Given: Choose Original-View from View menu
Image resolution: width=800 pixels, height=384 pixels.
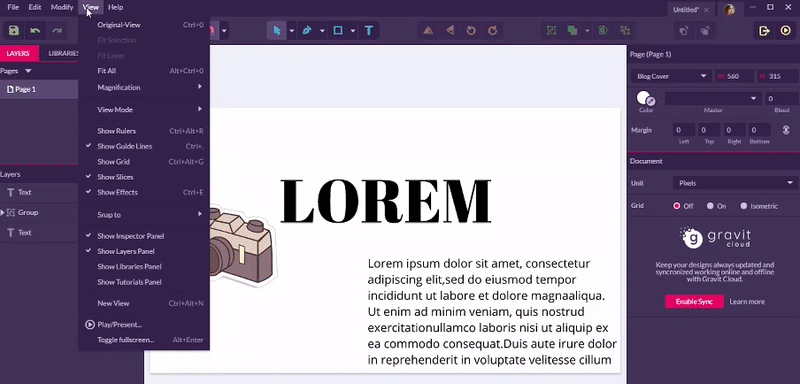Looking at the screenshot, I should [x=144, y=25].
